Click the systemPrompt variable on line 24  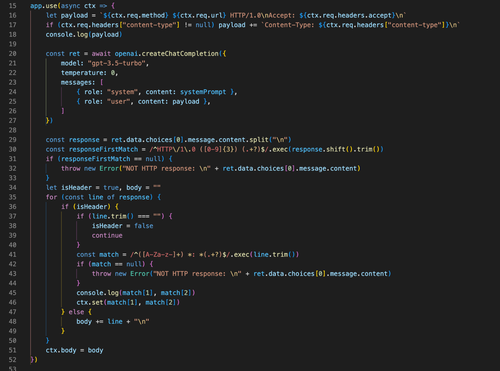click(x=203, y=92)
